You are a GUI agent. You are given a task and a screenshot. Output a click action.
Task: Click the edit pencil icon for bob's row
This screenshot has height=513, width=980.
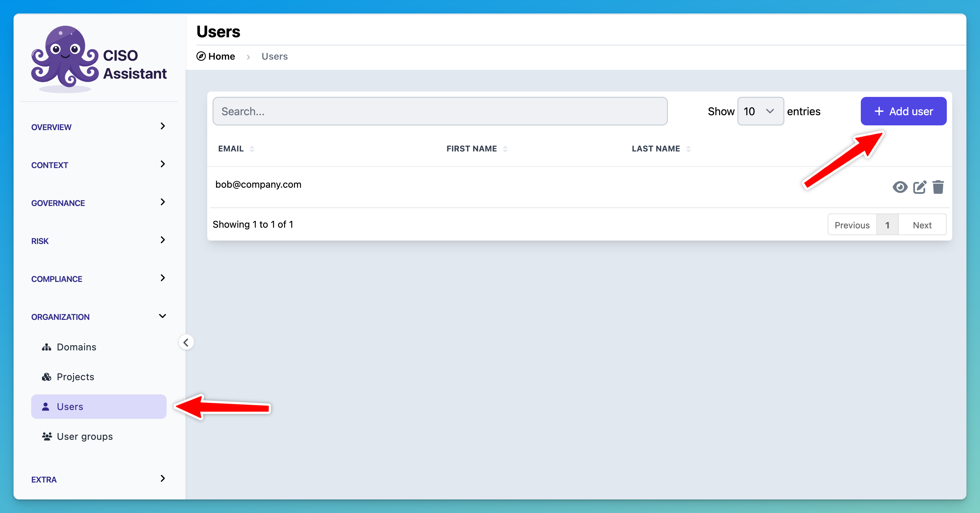point(919,187)
